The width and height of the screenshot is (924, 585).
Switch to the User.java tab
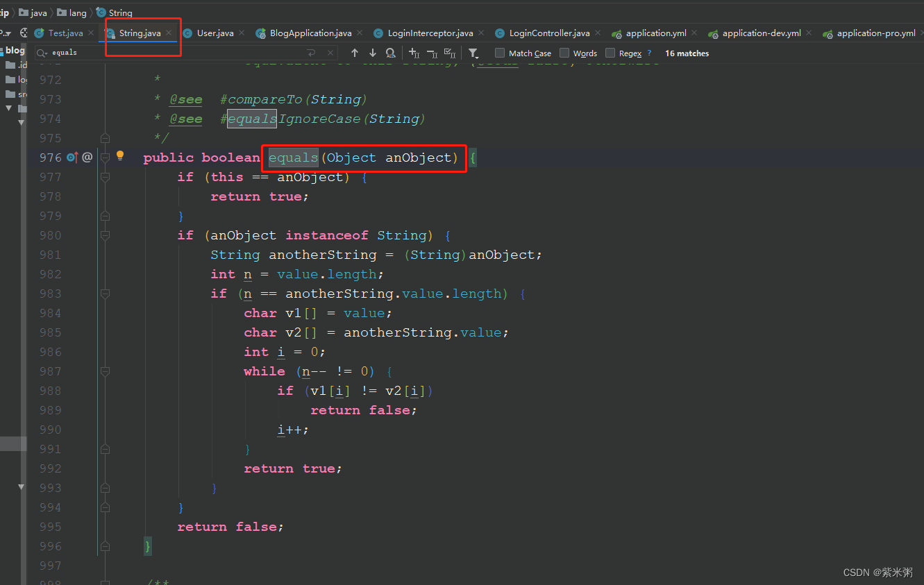[x=215, y=33]
